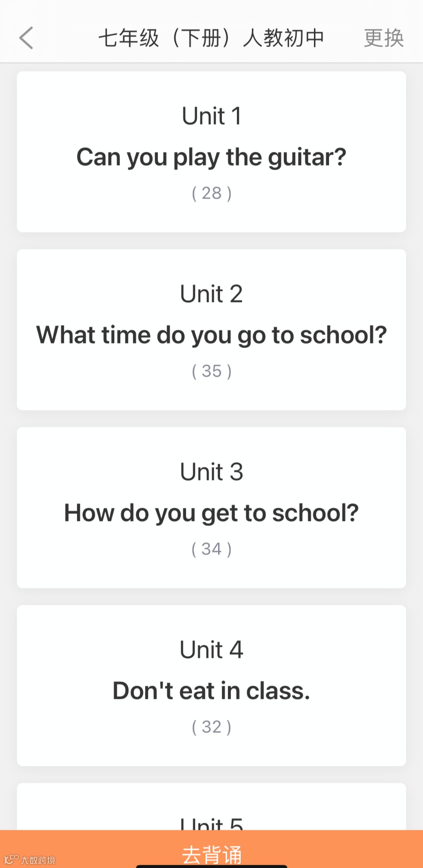423x868 pixels.
Task: Select 'Can you play the guitar?' lesson
Action: click(211, 157)
